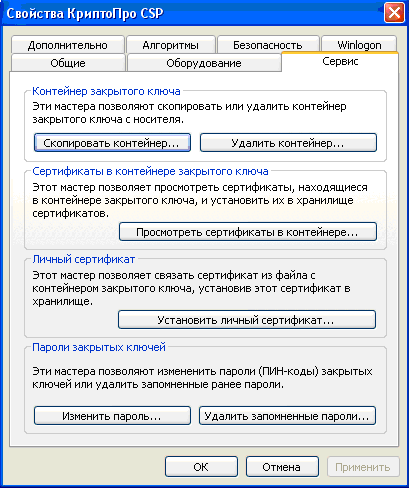Click Удалить запомненные пароли button

click(287, 416)
